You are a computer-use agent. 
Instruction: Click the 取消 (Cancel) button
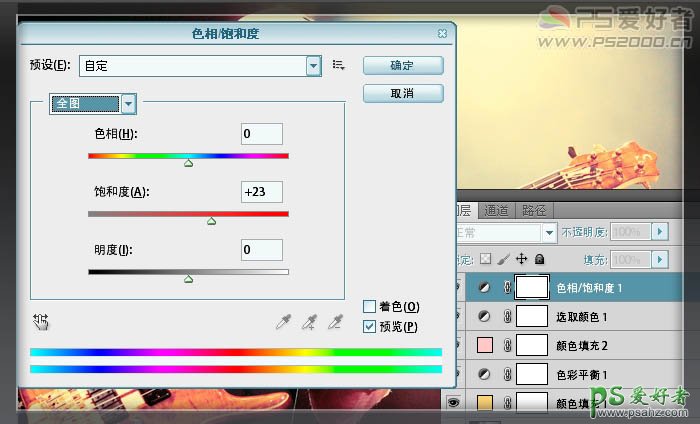click(x=402, y=93)
